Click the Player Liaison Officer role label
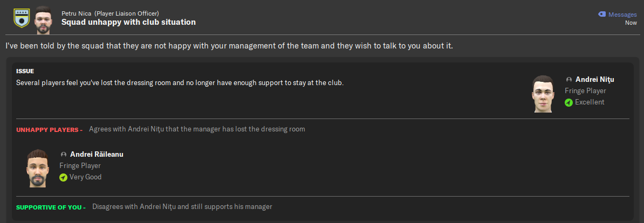 tap(127, 13)
